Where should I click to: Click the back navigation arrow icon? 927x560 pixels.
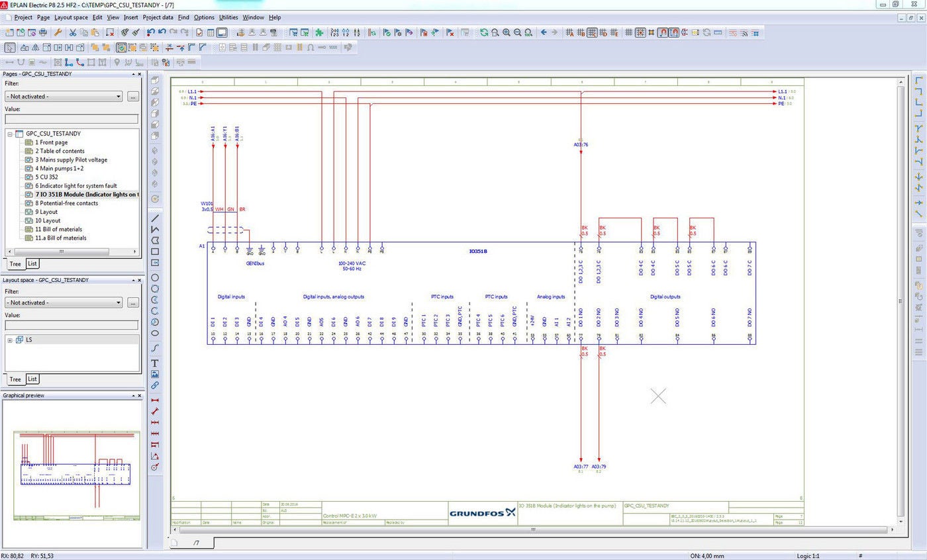(x=544, y=32)
